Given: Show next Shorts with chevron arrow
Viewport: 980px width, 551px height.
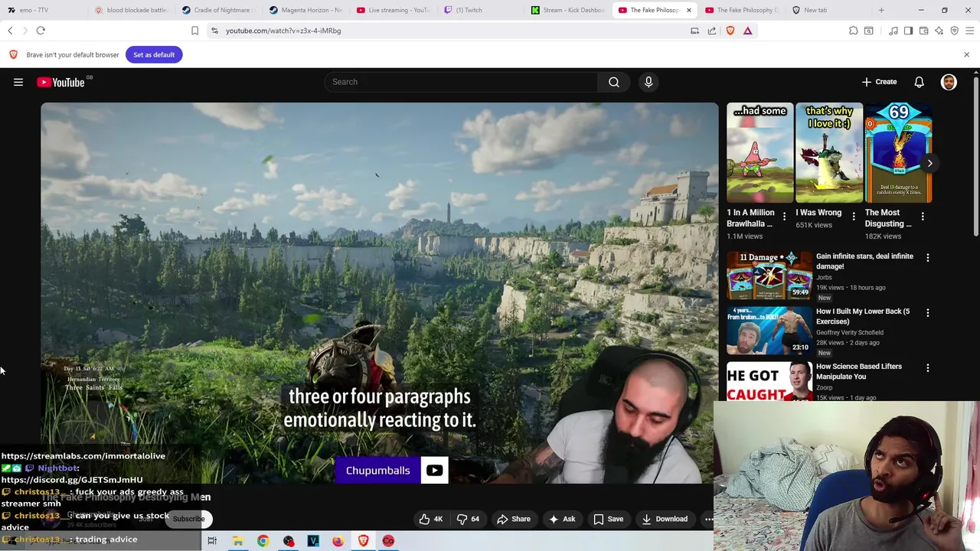Looking at the screenshot, I should [929, 163].
